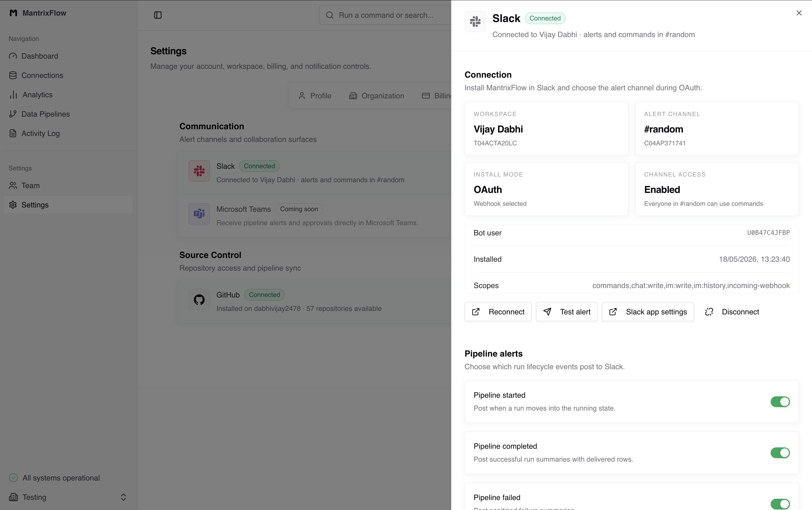Click the Testing organization building icon
The image size is (812, 510).
13,497
